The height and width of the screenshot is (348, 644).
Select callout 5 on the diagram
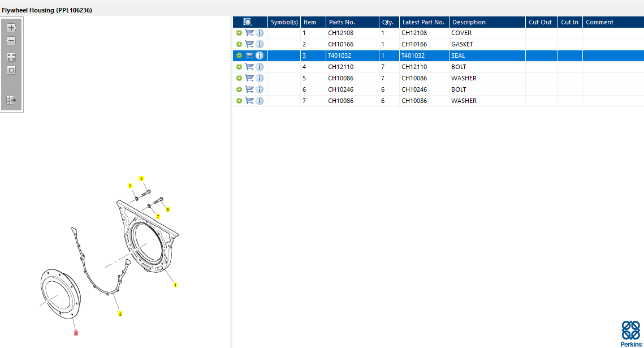coord(130,186)
